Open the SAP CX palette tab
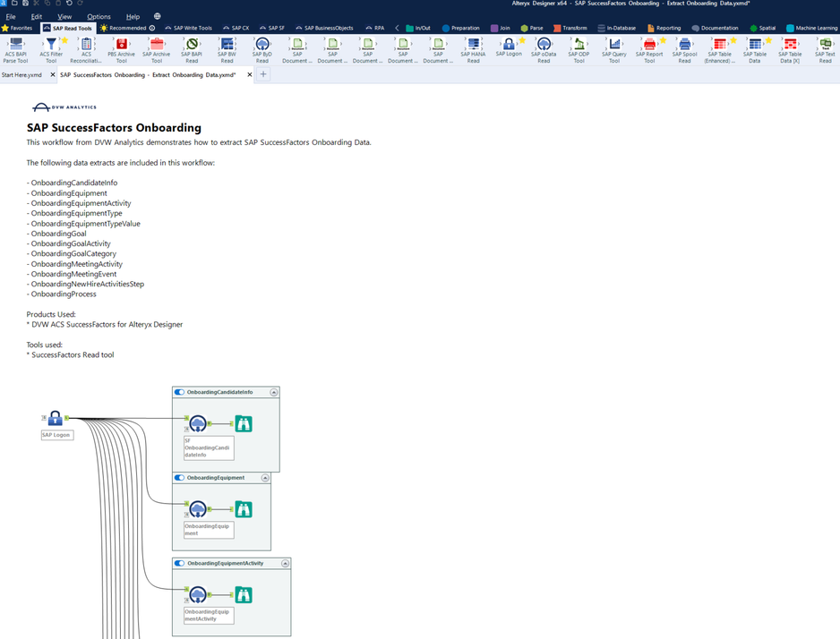This screenshot has height=639, width=840. [x=236, y=28]
